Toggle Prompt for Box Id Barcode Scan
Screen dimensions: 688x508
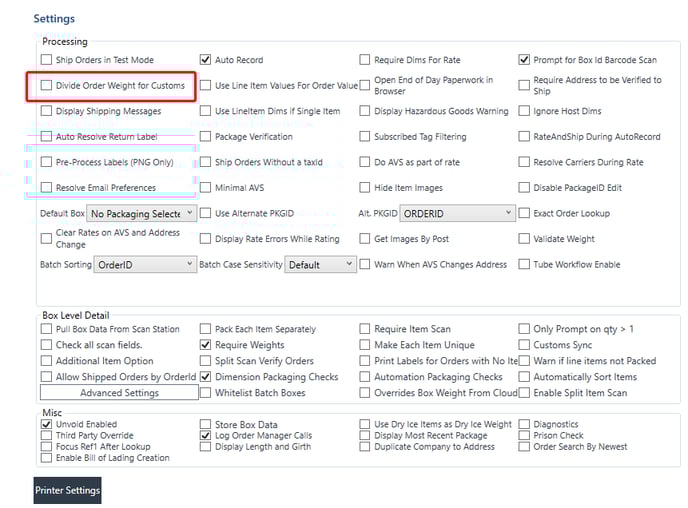(x=525, y=60)
